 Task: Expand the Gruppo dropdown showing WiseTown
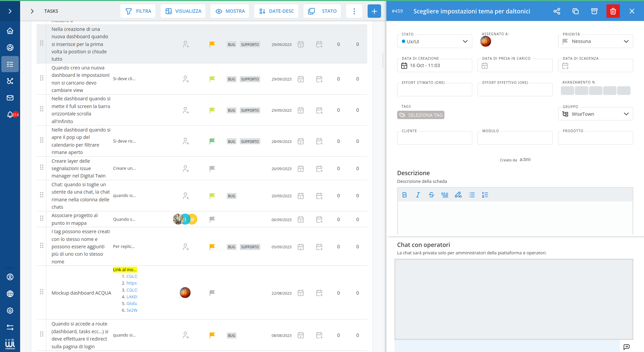point(595,114)
